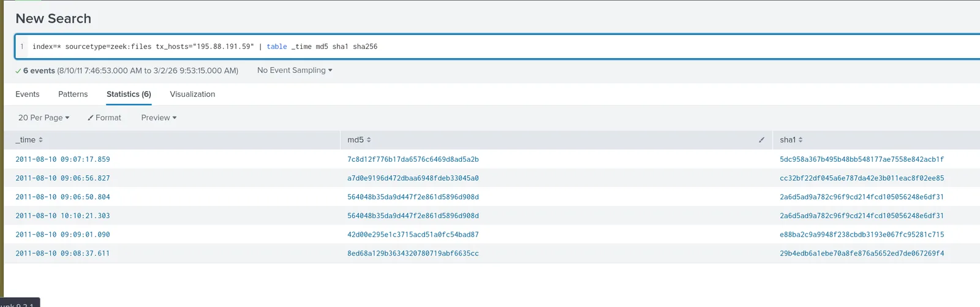The width and height of the screenshot is (980, 307).
Task: Open the No Event Sampling dropdown
Action: point(295,70)
